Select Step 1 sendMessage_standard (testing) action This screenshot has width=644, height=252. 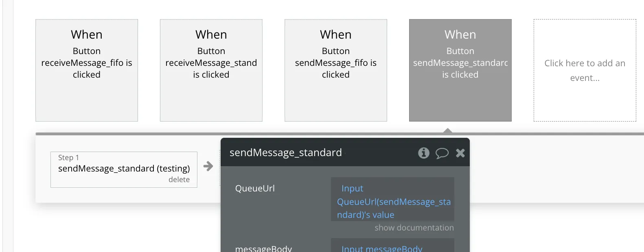(124, 168)
